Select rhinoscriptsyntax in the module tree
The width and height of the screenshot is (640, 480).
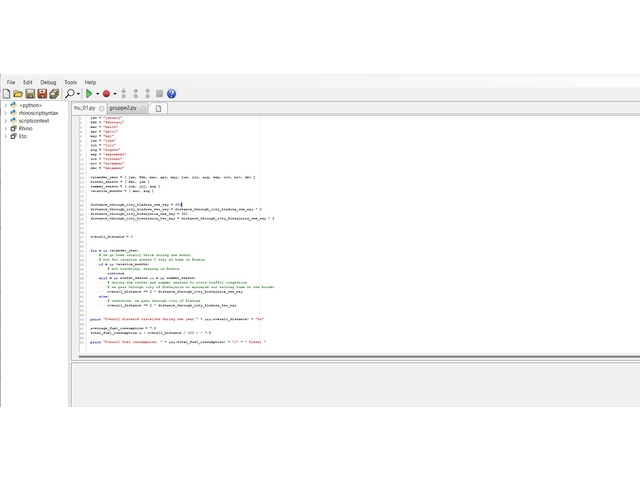pyautogui.click(x=38, y=113)
